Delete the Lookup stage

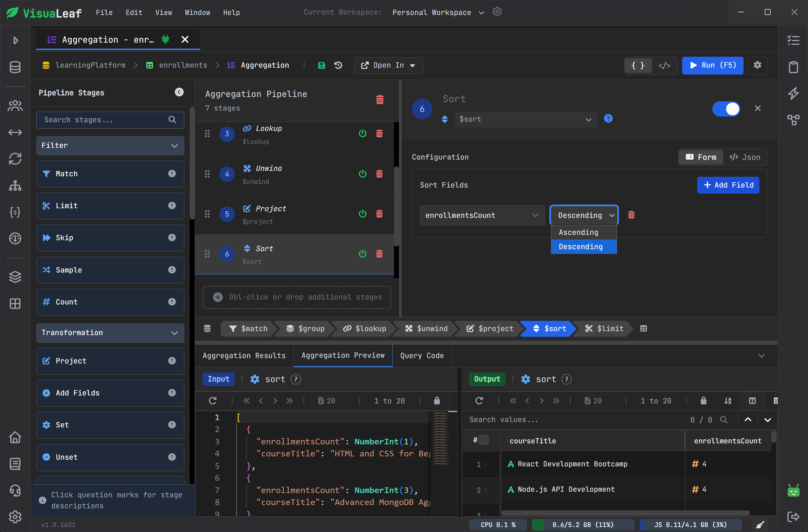coord(379,134)
